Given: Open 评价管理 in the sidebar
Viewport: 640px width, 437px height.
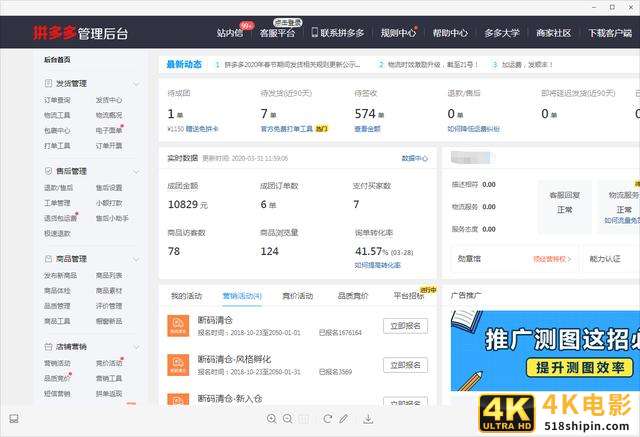Looking at the screenshot, I should 109,306.
